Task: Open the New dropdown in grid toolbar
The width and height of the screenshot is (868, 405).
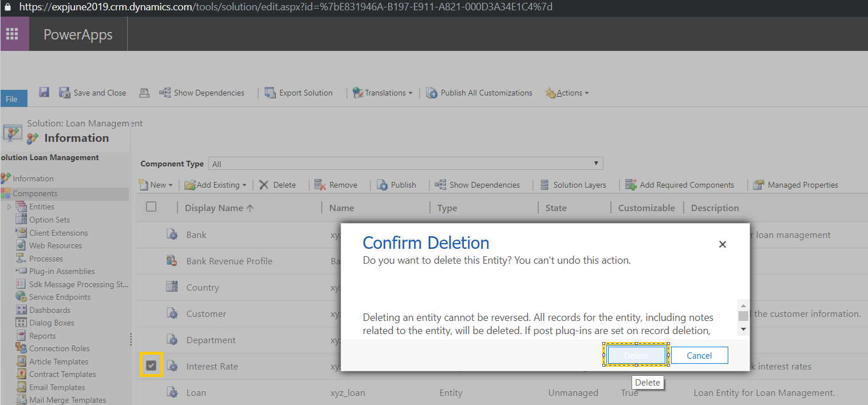Action: (x=156, y=185)
